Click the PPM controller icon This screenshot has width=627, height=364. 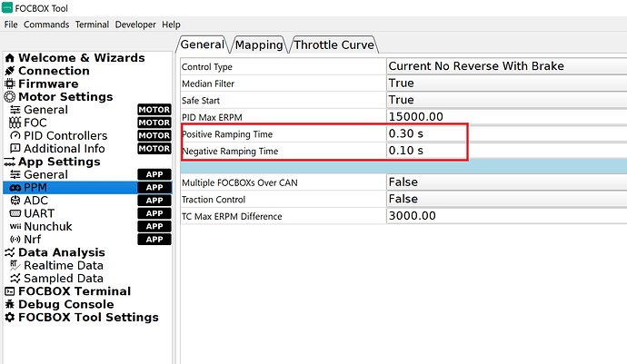[15, 188]
